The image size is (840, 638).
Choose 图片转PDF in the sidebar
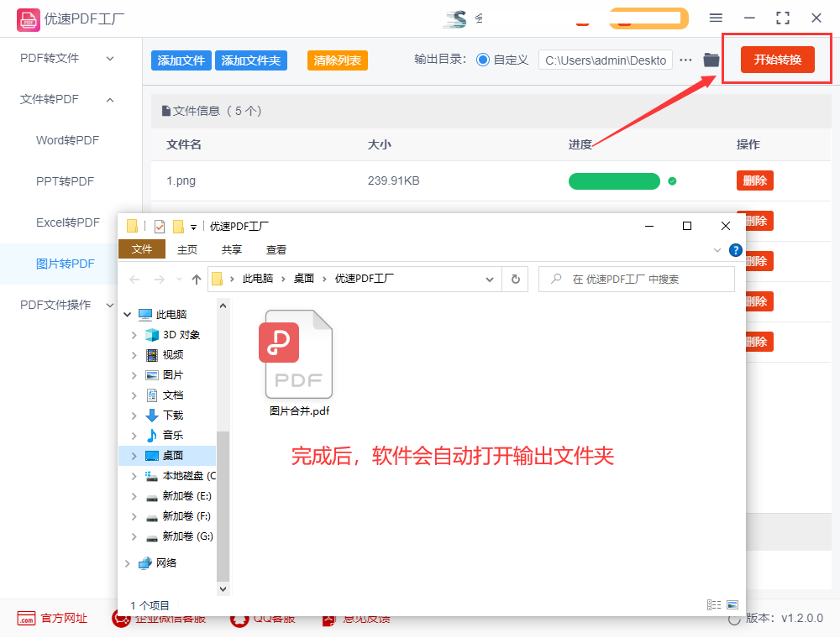pyautogui.click(x=65, y=264)
